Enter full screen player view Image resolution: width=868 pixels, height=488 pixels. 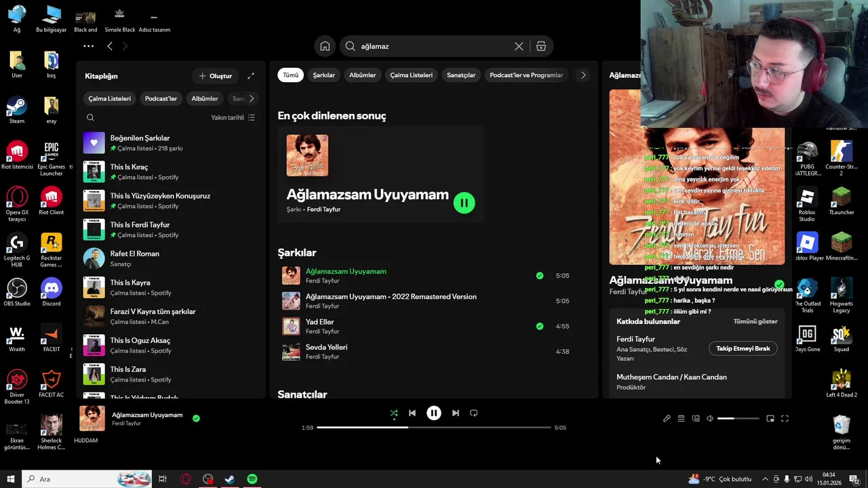pos(785,419)
